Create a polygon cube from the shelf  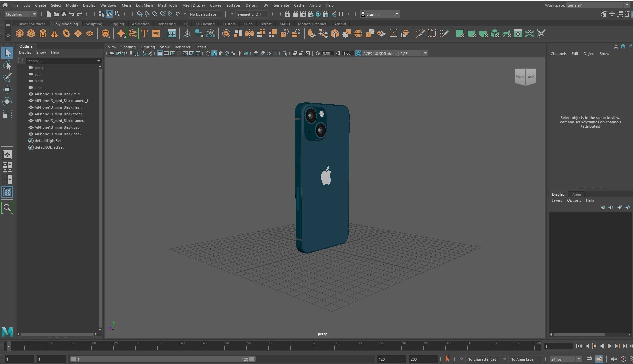point(31,34)
